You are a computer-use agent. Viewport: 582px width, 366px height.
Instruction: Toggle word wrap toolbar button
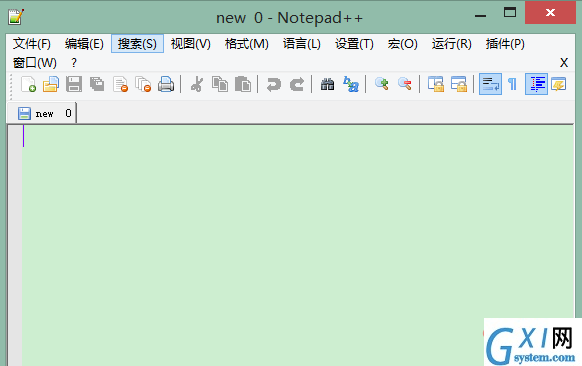(490, 84)
